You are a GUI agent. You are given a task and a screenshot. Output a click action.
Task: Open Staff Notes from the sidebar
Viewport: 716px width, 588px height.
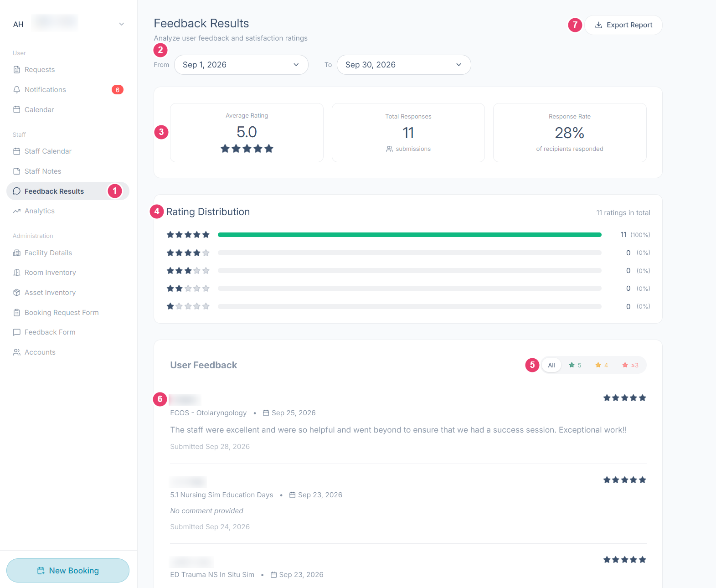click(x=68, y=171)
